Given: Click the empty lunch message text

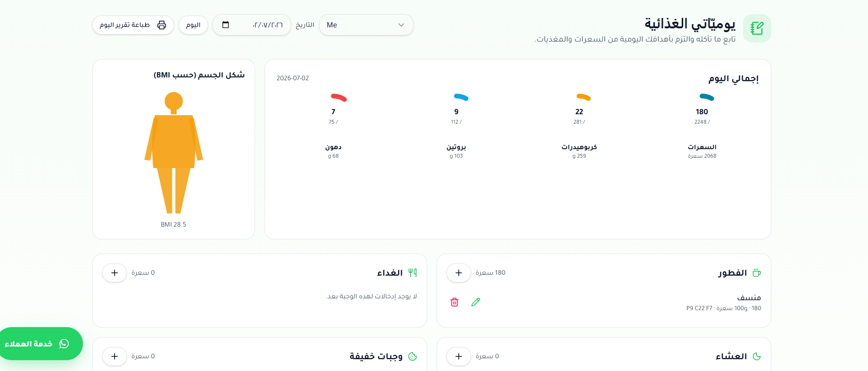Looking at the screenshot, I should [x=372, y=296].
